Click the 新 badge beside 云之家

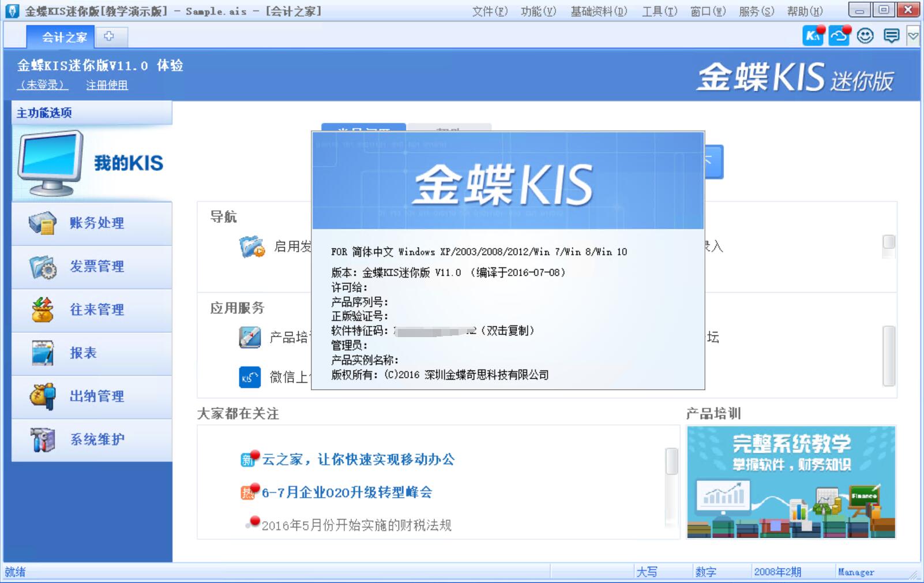248,460
